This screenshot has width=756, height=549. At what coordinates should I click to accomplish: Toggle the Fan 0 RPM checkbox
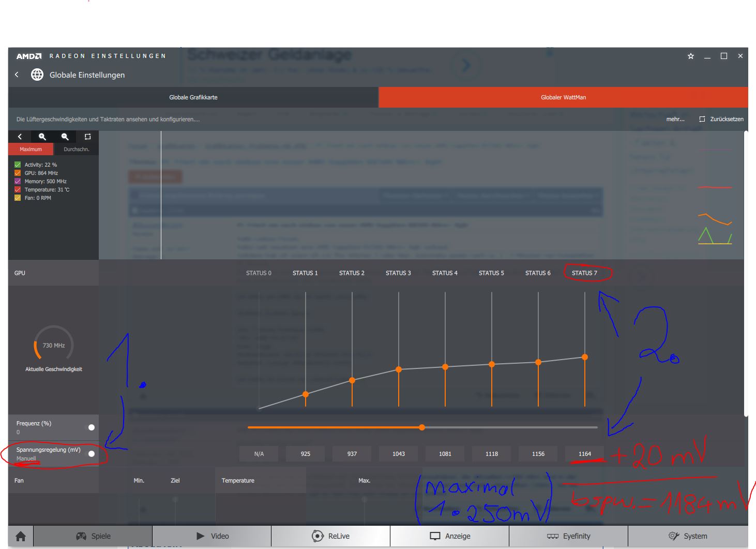click(x=18, y=198)
